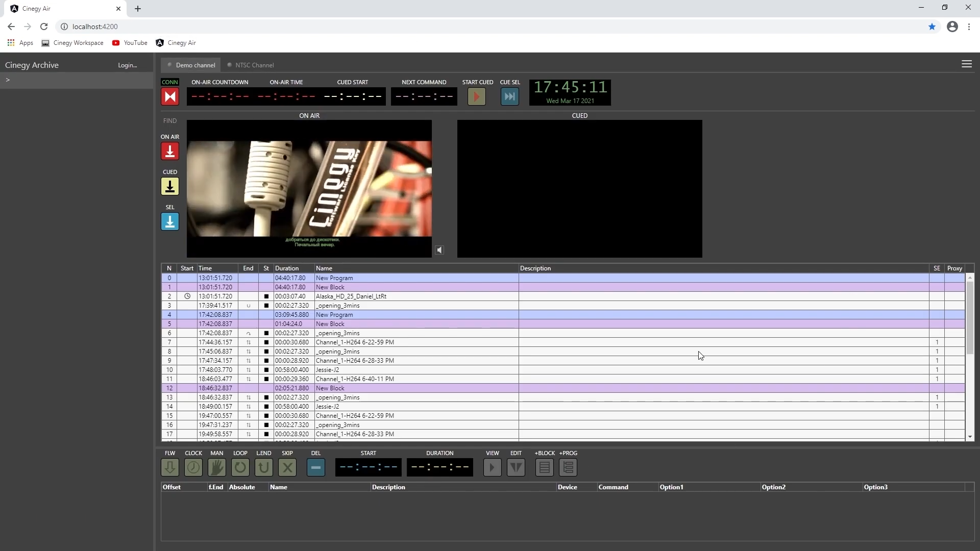Jump to SEL item with blue arrow
Viewport: 980px width, 551px height.
(x=170, y=221)
